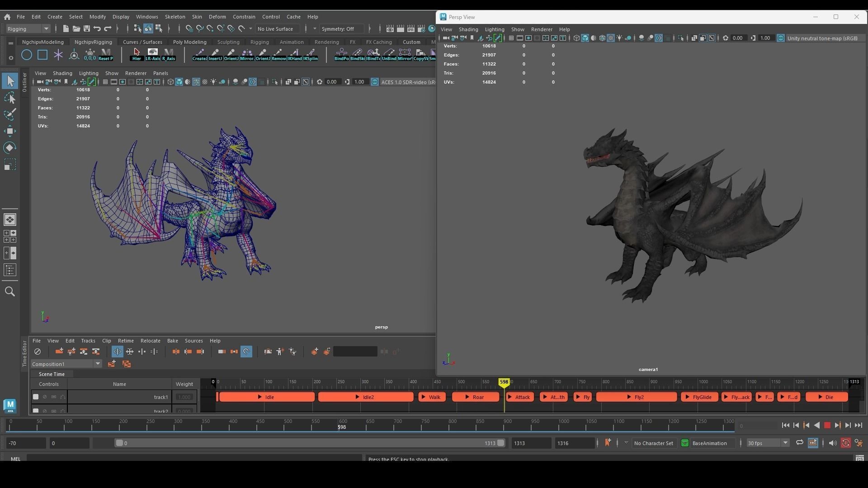Open the shelf tab hamburger menu
868x488 pixels.
[10, 43]
